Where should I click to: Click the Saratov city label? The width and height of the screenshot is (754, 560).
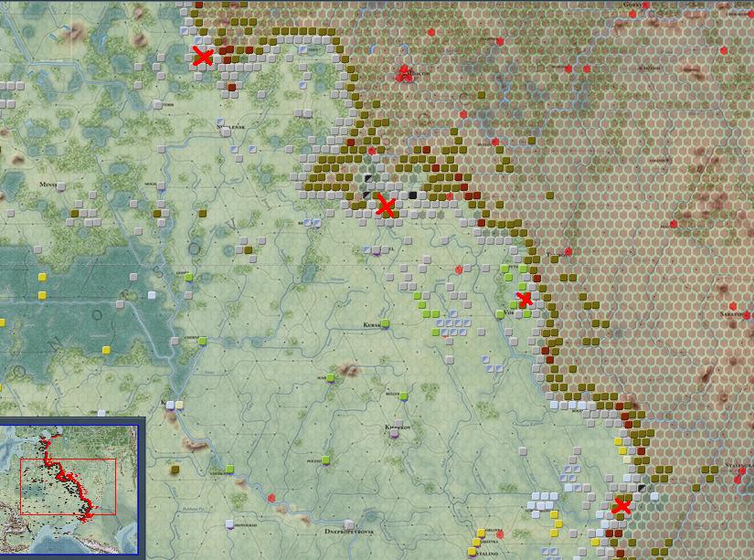[x=734, y=314]
